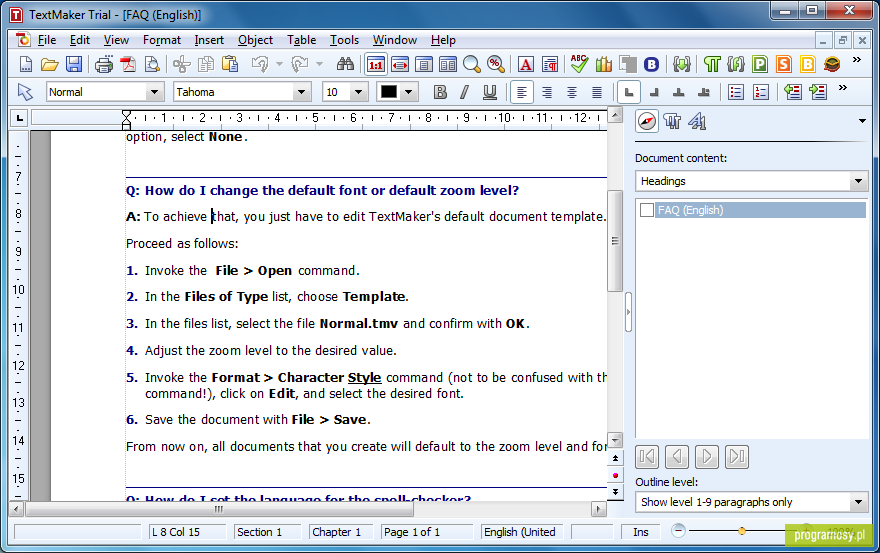The width and height of the screenshot is (880, 553).
Task: Open the Tools menu
Action: (344, 40)
